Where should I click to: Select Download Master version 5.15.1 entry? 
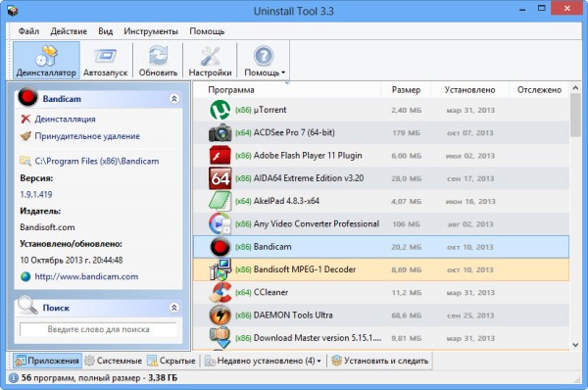318,338
